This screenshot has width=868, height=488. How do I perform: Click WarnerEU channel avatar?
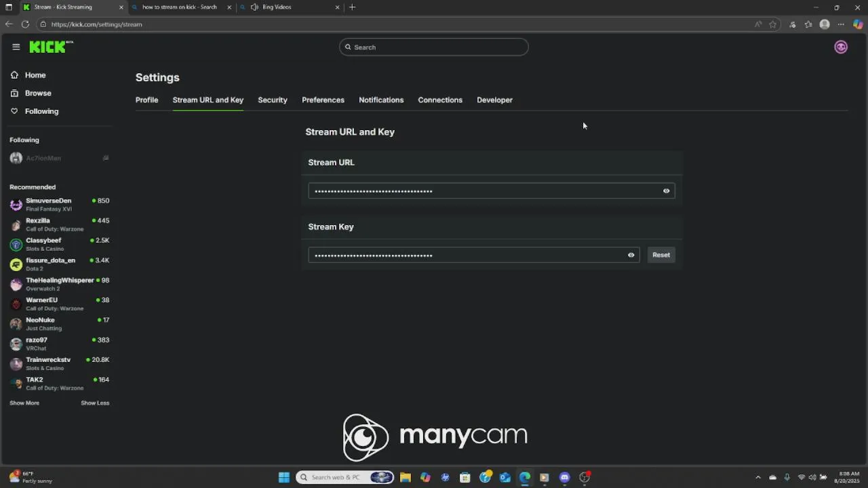[x=16, y=304]
